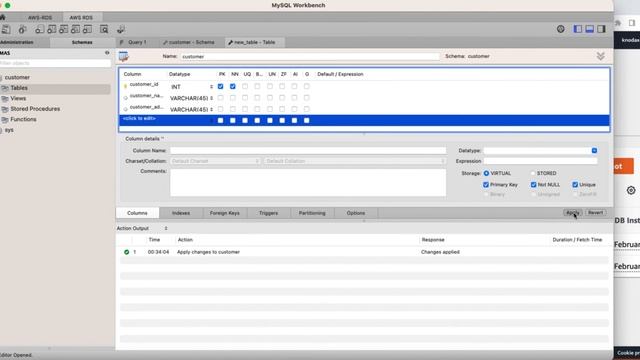Open the Default Charset dropdown
The height and width of the screenshot is (360, 640).
(x=216, y=161)
